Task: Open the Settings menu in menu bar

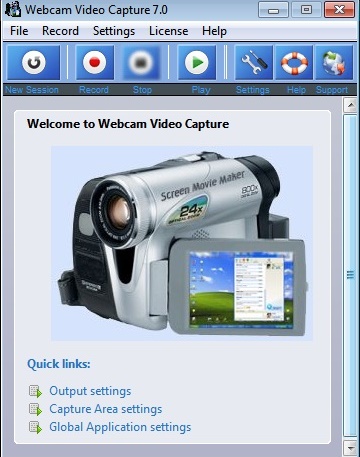Action: (x=114, y=31)
